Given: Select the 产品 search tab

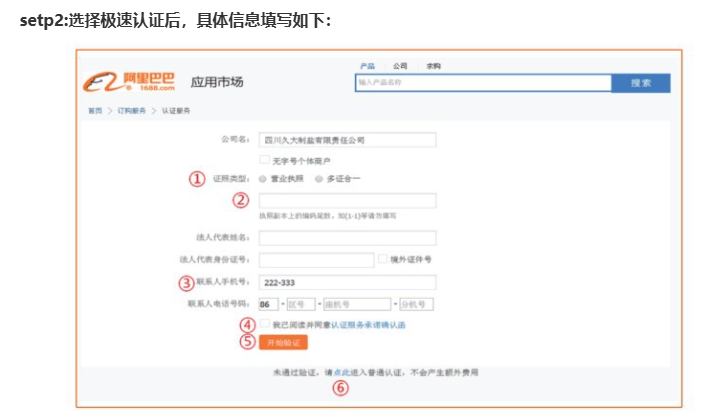Looking at the screenshot, I should (x=367, y=66).
